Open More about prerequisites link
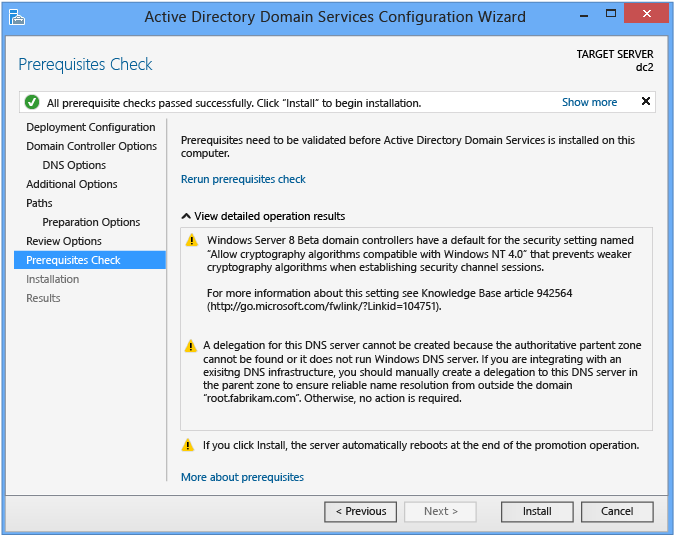 click(242, 477)
